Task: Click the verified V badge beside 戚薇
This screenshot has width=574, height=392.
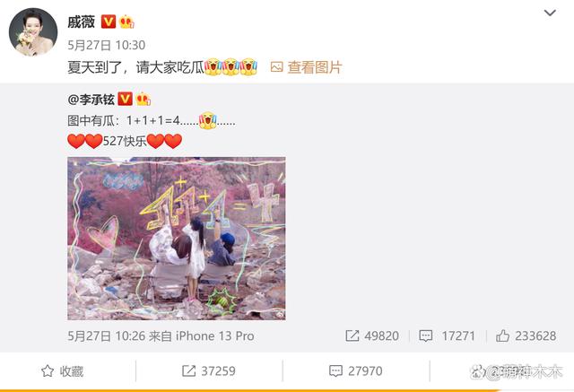Action: pos(109,22)
